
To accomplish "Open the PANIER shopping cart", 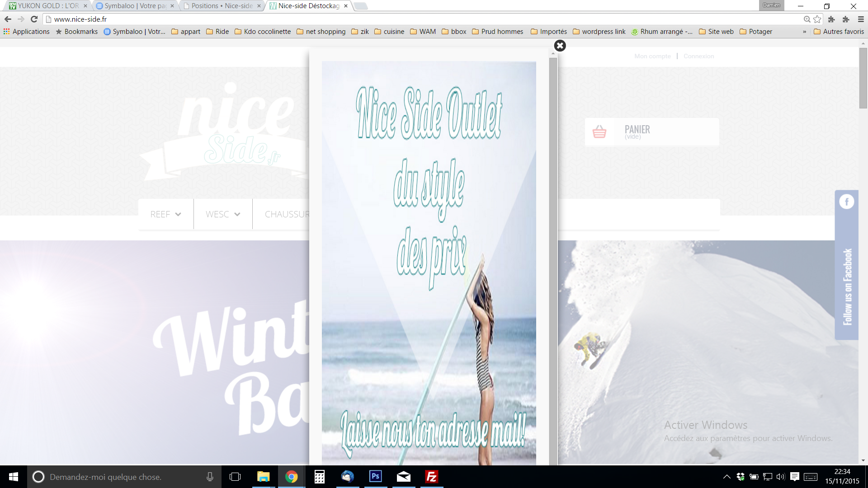I will pyautogui.click(x=651, y=132).
